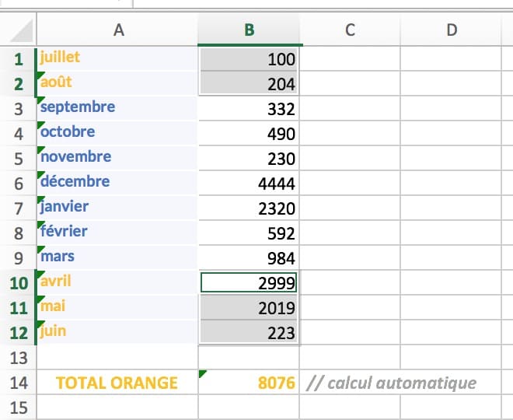Select column B header
Image resolution: width=513 pixels, height=420 pixels.
point(250,30)
